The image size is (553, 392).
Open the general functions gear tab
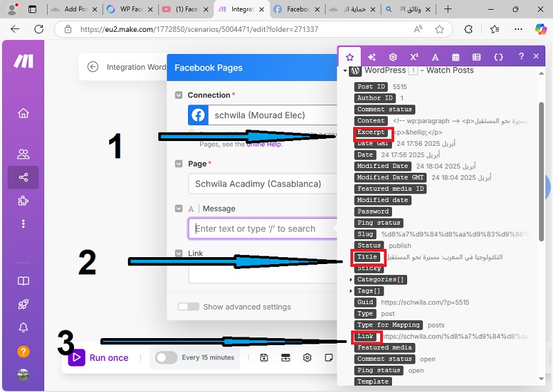click(x=393, y=57)
